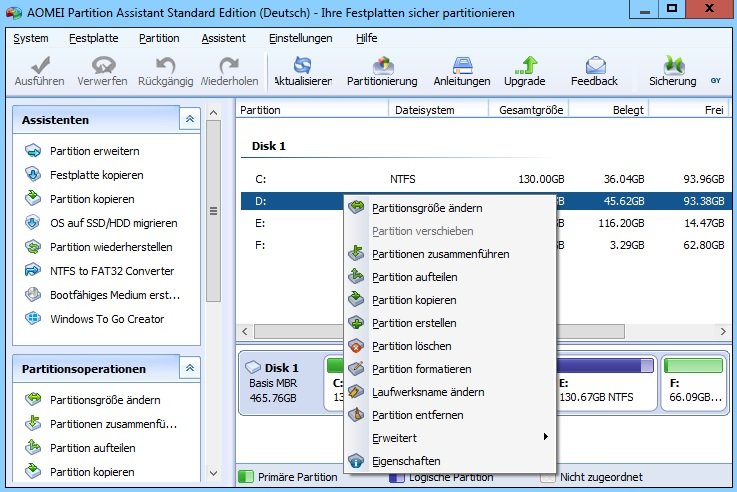This screenshot has width=737, height=492.
Task: Select Partition kopieren in Assistenten panel
Action: (92, 199)
